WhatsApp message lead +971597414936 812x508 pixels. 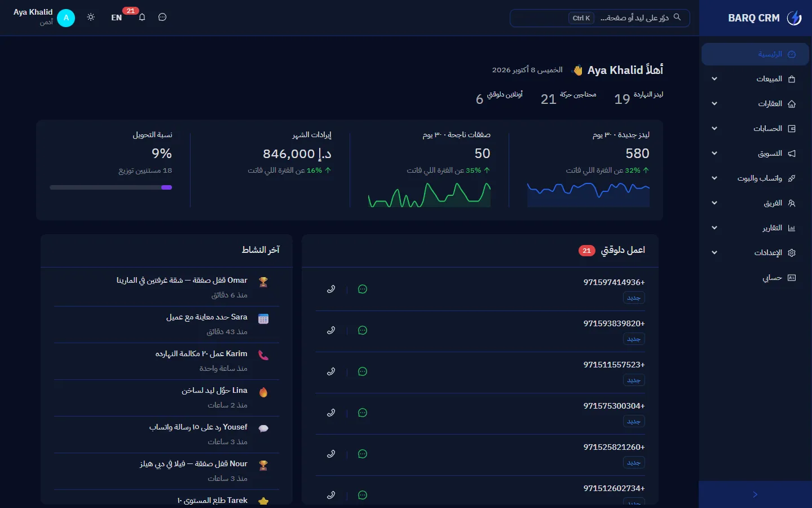363,289
